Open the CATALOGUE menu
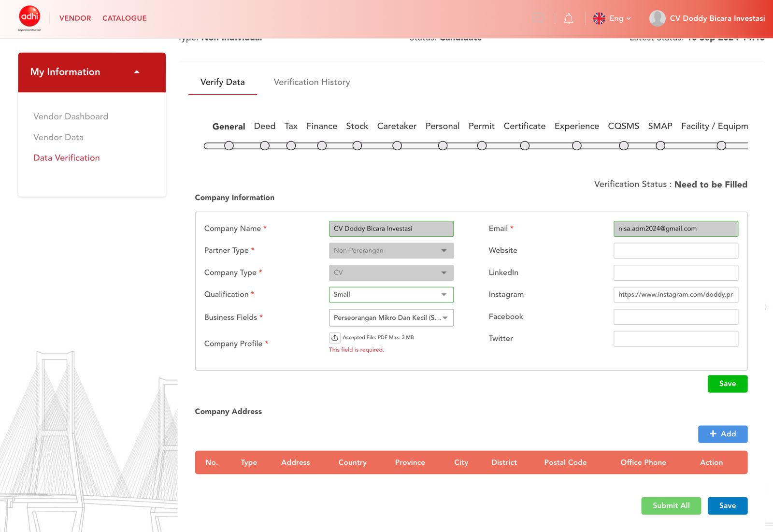The height and width of the screenshot is (532, 773). click(x=124, y=18)
